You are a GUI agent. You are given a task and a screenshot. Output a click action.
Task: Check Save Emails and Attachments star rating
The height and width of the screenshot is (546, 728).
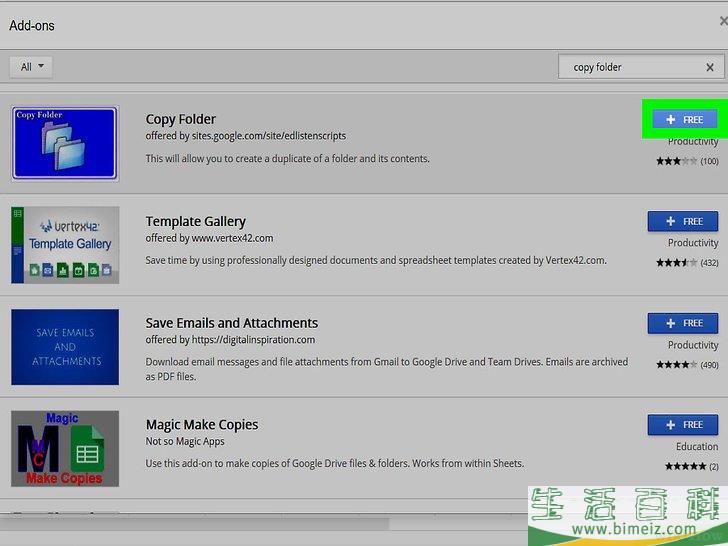click(686, 365)
